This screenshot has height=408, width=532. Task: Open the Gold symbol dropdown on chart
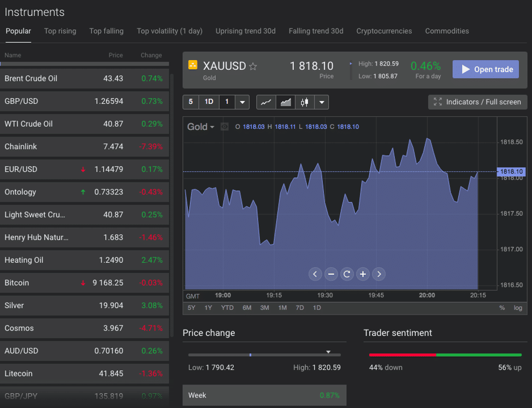200,127
